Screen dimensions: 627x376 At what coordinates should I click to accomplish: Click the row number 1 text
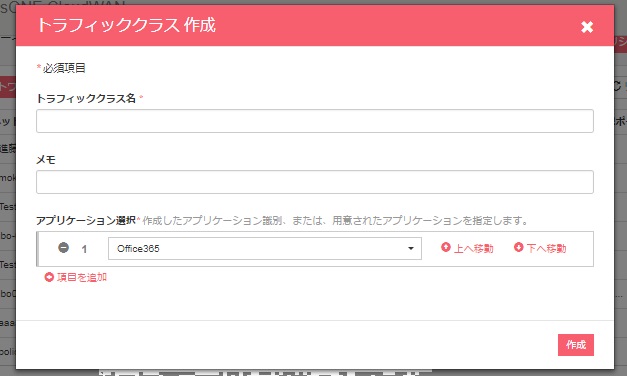[84, 249]
